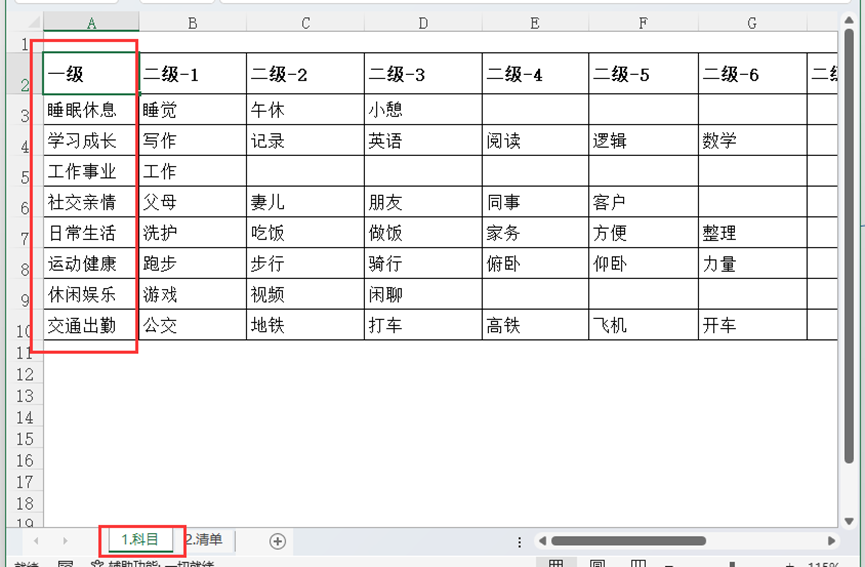Select cell 学习成长
This screenshot has width=865, height=567.
pyautogui.click(x=91, y=140)
